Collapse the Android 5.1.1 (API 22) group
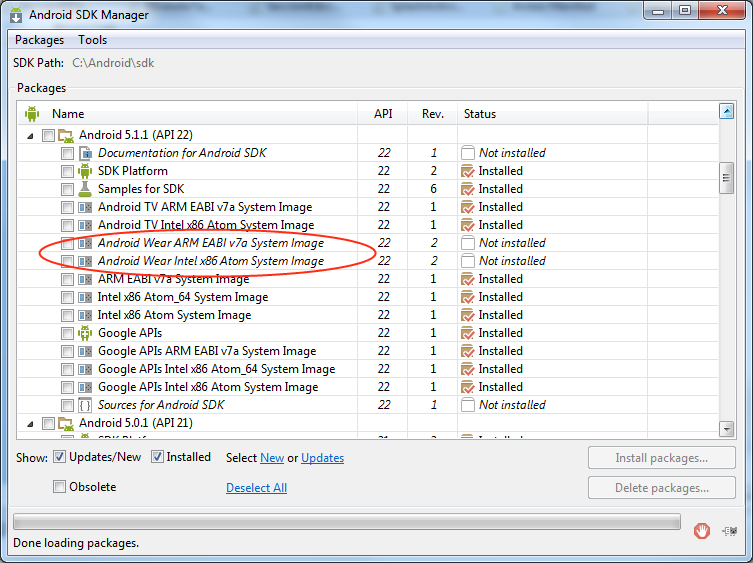 point(30,136)
